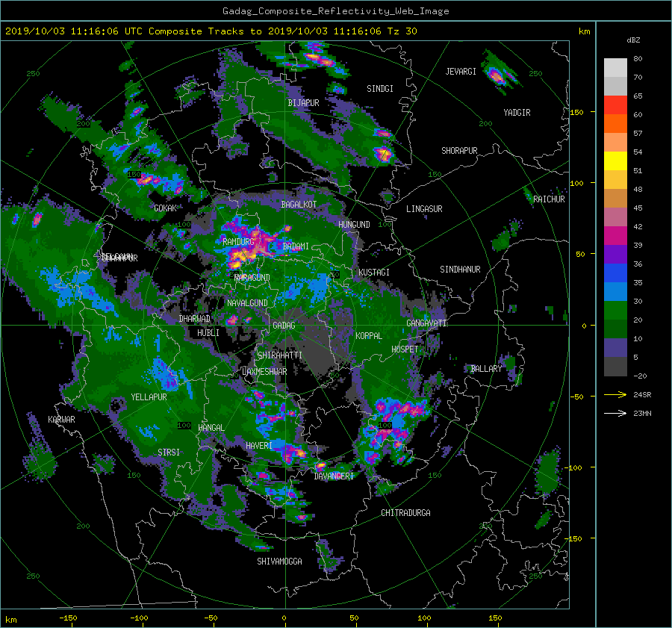672x628 pixels.
Task: Click the RAMDURG city label
Action: click(x=238, y=242)
